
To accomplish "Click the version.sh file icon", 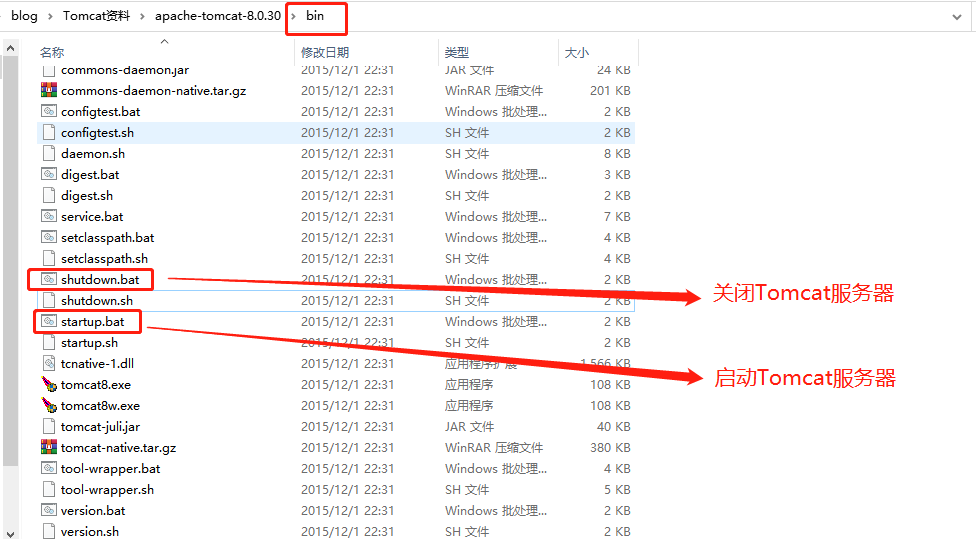I will 49,531.
